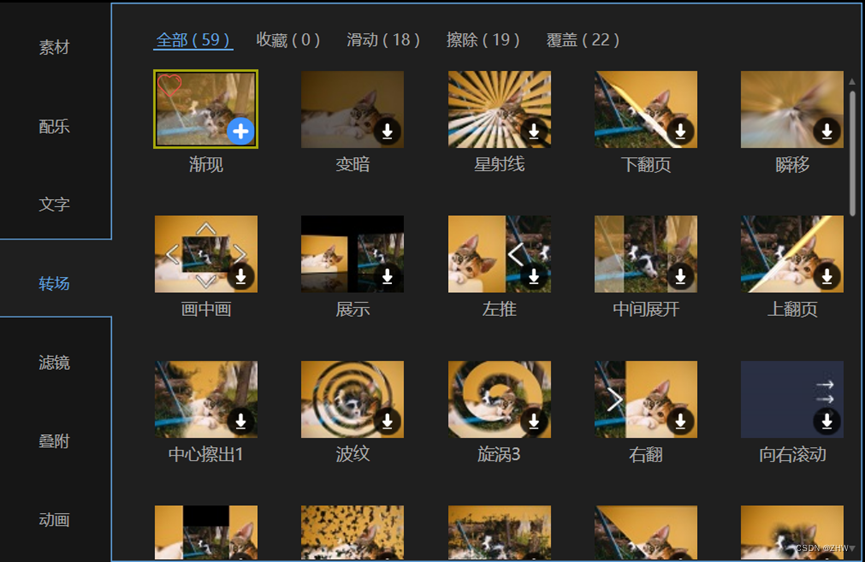This screenshot has width=865, height=562.
Task: Download the 下翻页 transition
Action: pos(680,131)
